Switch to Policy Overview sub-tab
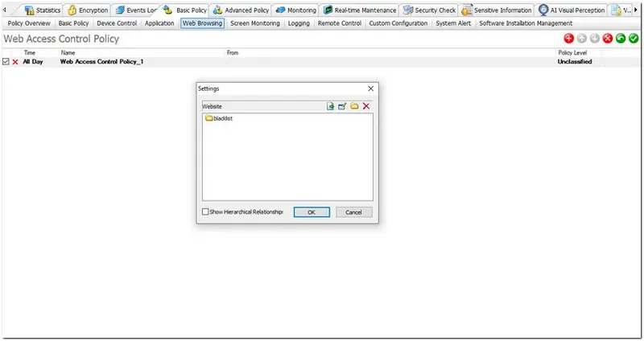Screen dimensions: 644x341 [x=29, y=23]
